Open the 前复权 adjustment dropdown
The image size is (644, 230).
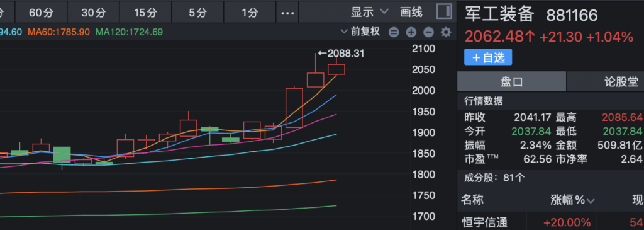[360, 32]
